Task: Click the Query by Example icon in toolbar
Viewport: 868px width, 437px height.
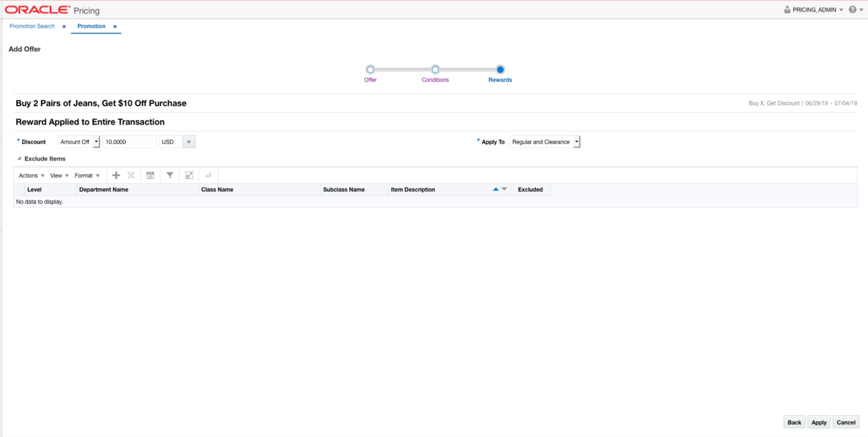Action: pos(150,175)
